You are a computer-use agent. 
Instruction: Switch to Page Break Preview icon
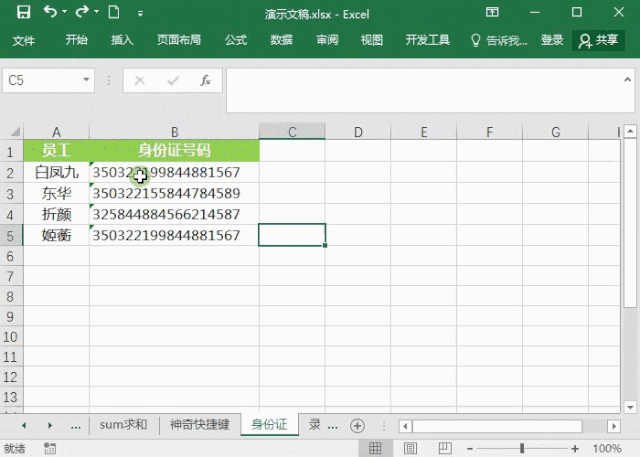click(445, 448)
